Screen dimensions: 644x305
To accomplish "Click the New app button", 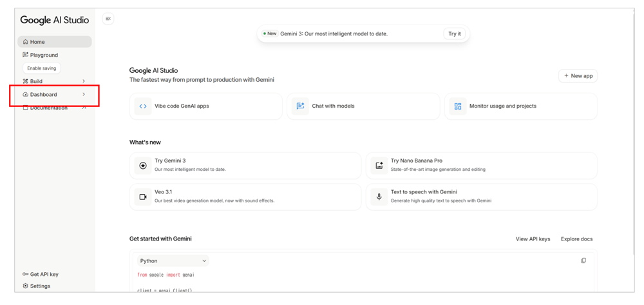I will (578, 76).
